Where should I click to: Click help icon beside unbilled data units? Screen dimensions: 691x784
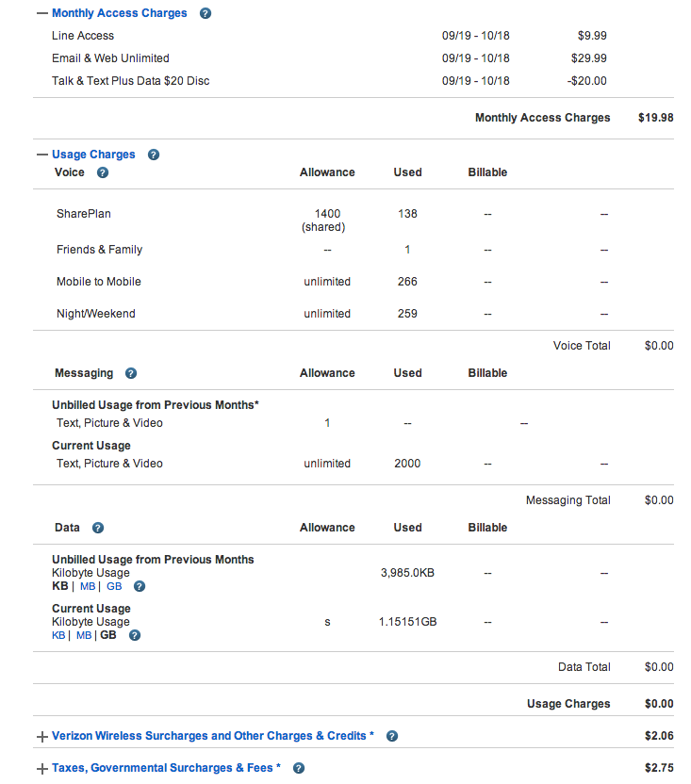click(x=140, y=586)
